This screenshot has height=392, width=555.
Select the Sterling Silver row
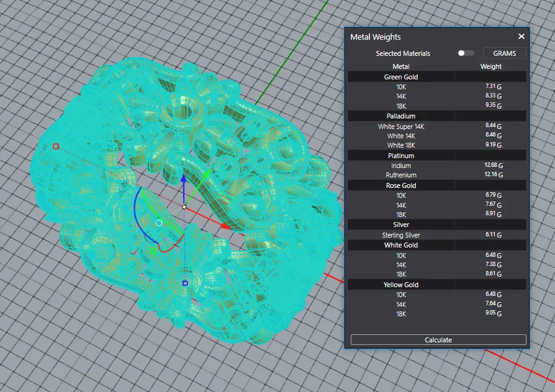tap(401, 235)
